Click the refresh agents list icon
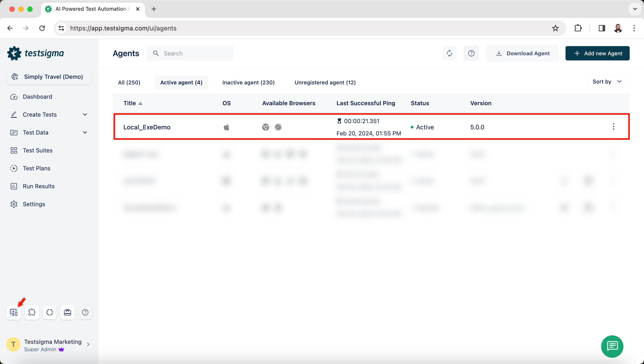The height and width of the screenshot is (364, 644). pos(449,53)
